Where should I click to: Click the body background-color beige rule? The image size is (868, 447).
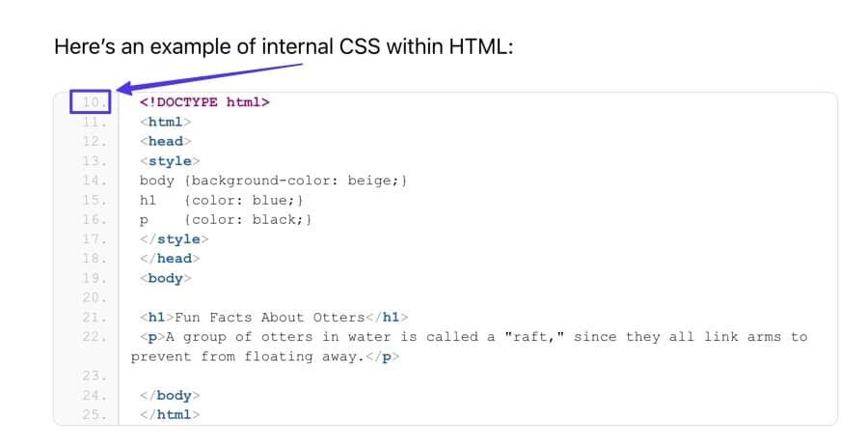(273, 181)
